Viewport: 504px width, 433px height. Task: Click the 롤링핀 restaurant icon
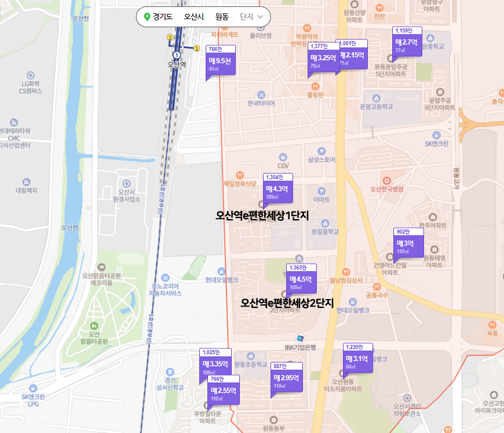(315, 86)
